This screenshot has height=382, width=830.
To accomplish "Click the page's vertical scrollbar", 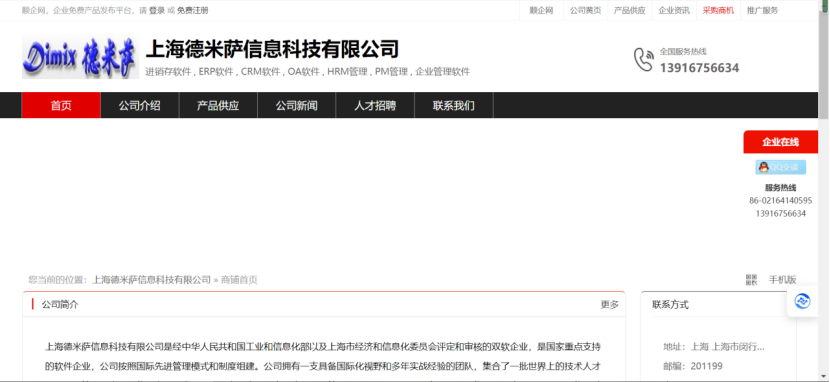I will (824, 191).
